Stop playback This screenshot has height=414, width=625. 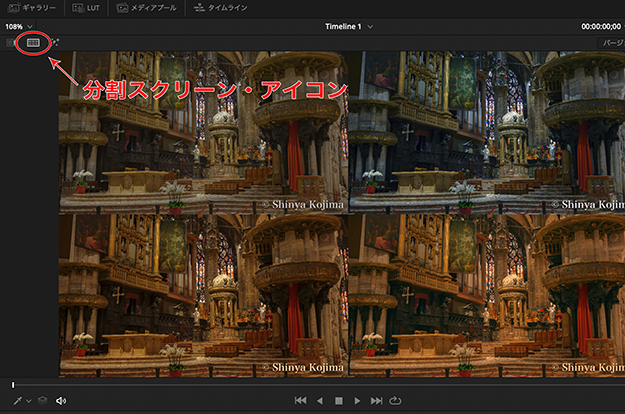(338, 400)
